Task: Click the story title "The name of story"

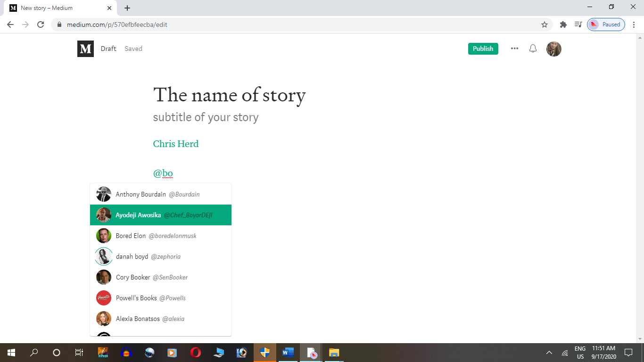Action: pos(230,95)
